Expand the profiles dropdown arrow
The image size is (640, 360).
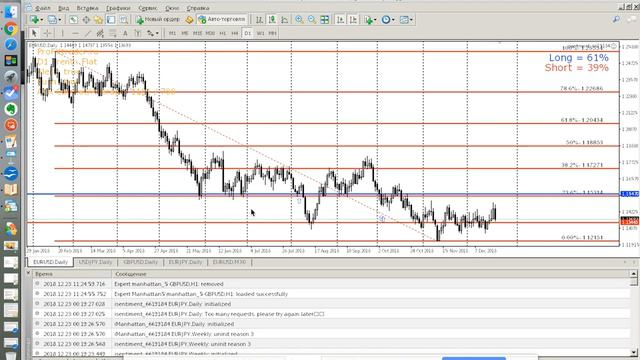pyautogui.click(x=60, y=20)
